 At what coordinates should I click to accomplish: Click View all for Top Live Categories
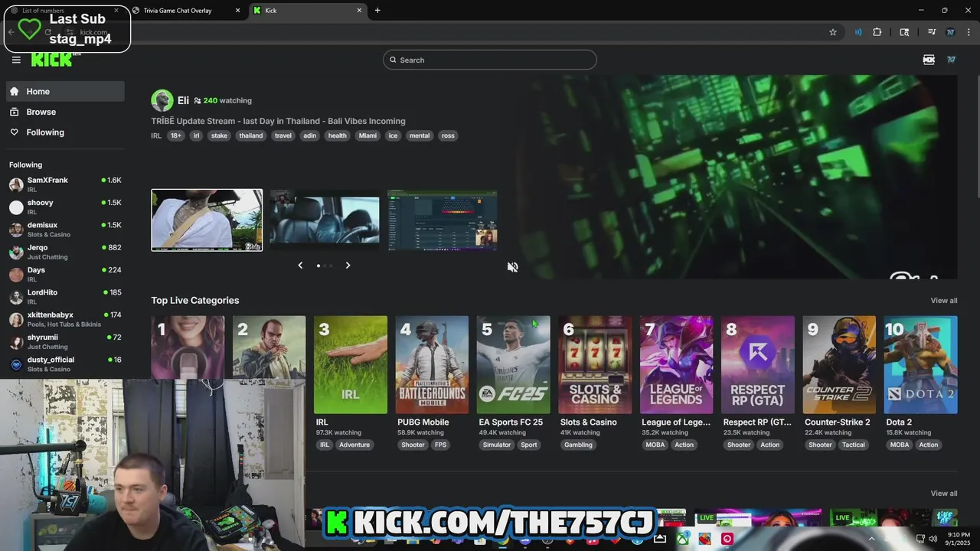coord(943,301)
